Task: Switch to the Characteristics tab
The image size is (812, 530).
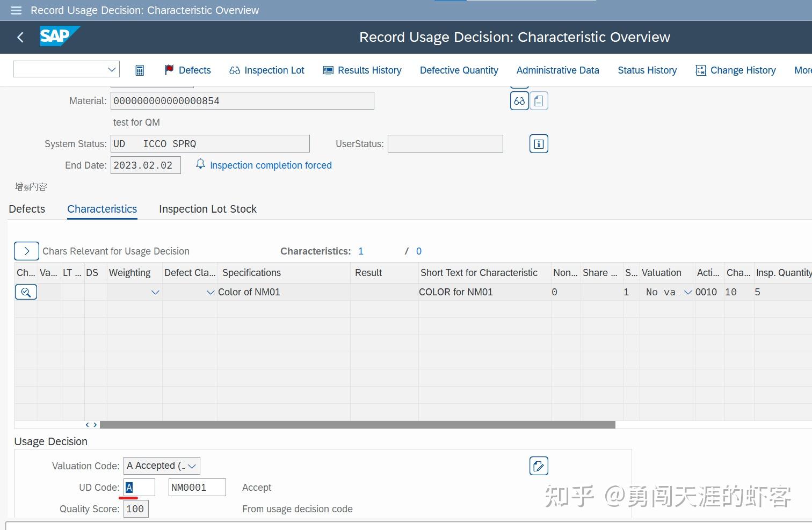Action: (x=102, y=209)
